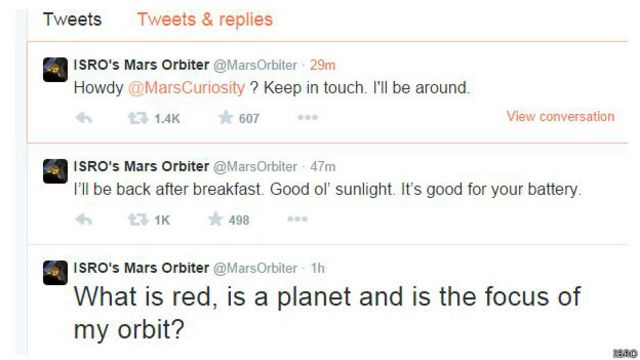
Task: Reply to the breakfast sunlight tweet
Action: tap(84, 220)
